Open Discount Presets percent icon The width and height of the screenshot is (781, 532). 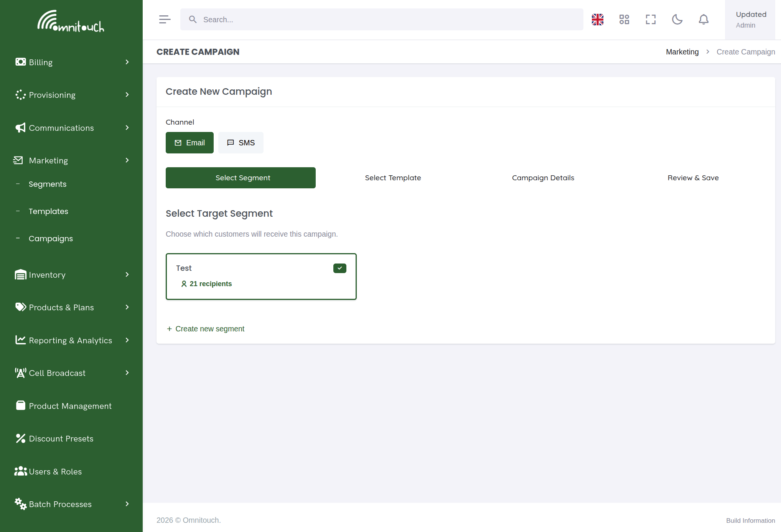(21, 438)
